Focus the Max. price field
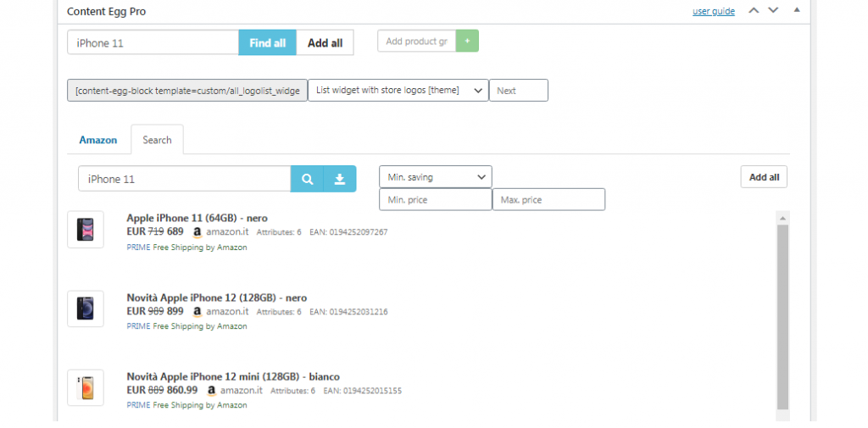This screenshot has width=868, height=428. (x=548, y=199)
